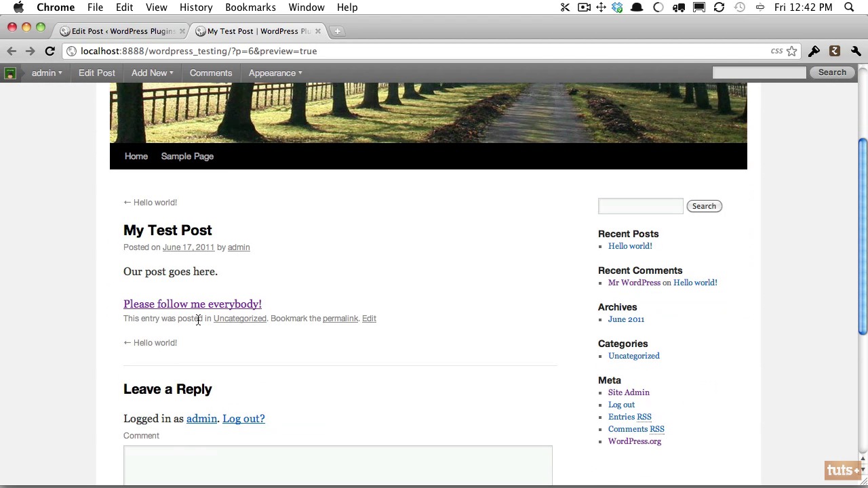Click the browser back arrow
The width and height of the screenshot is (868, 488).
click(12, 51)
